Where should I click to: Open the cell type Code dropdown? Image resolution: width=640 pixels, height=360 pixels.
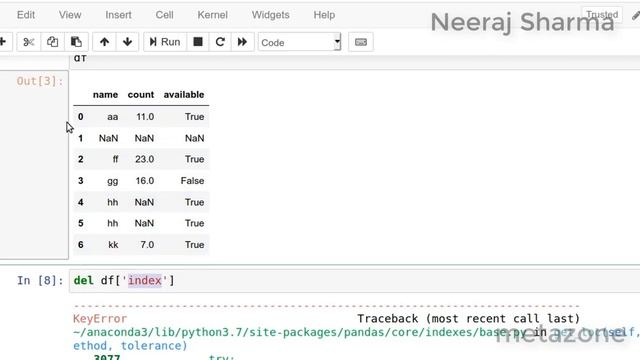(300, 42)
